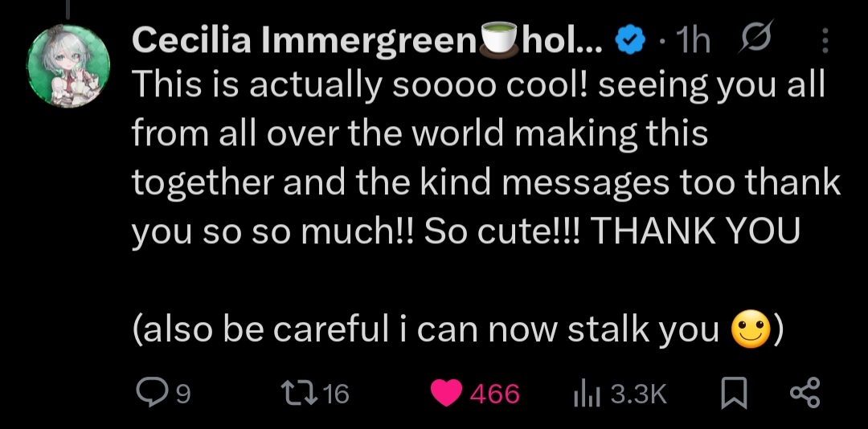Open Cecilia Immergreen's profile avatar
Screen dimensions: 868x429
tap(68, 66)
